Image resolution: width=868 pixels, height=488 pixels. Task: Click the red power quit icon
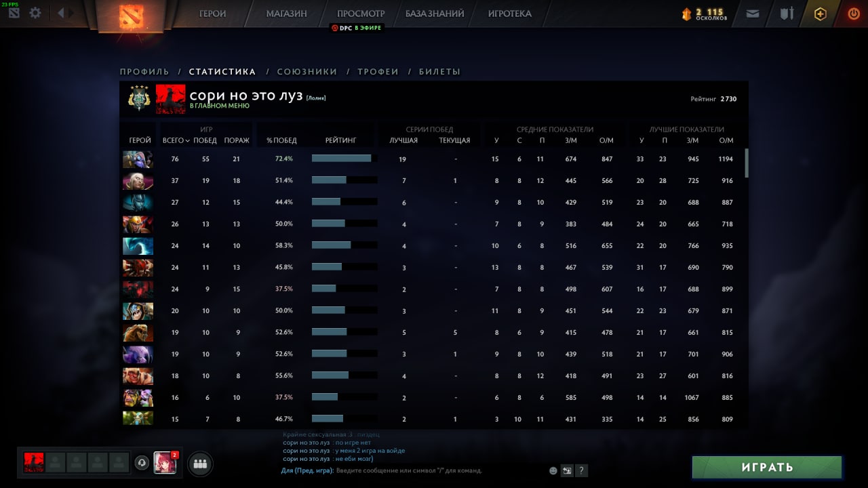[854, 13]
